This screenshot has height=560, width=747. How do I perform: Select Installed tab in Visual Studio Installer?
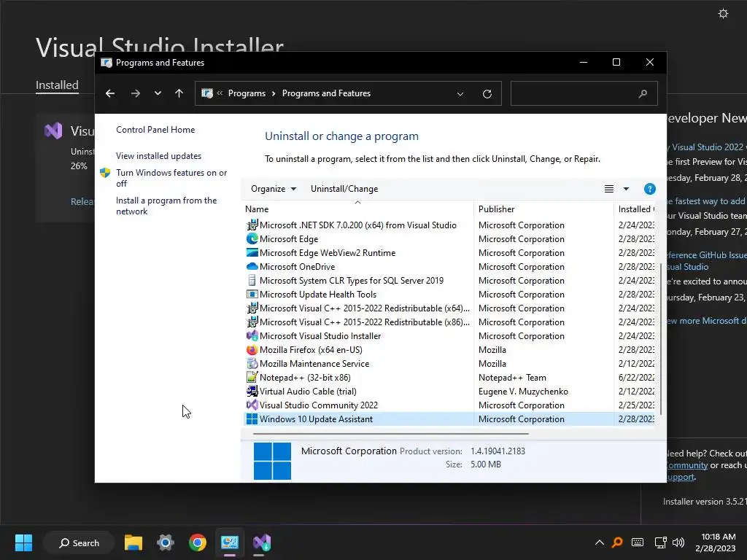click(x=57, y=85)
